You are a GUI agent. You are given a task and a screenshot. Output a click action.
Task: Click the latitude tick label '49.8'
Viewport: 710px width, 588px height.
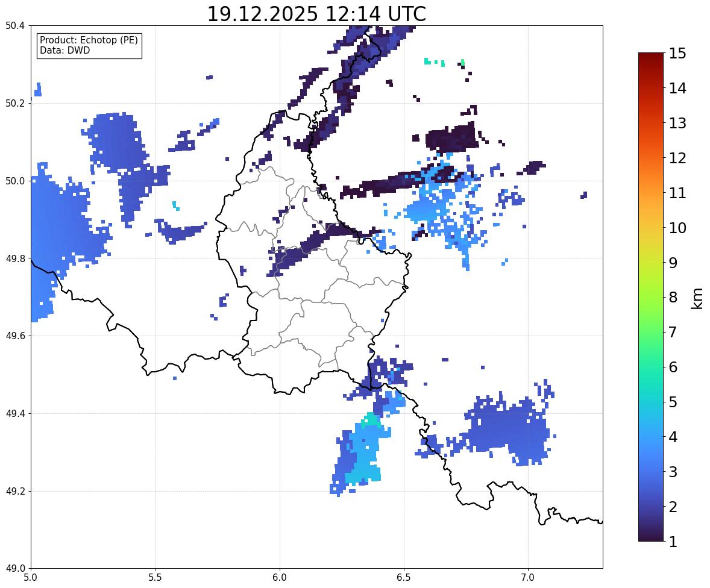(x=14, y=258)
